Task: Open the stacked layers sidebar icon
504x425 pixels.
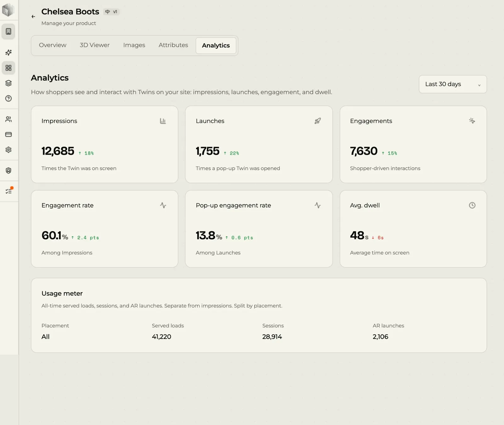Action: [9, 83]
